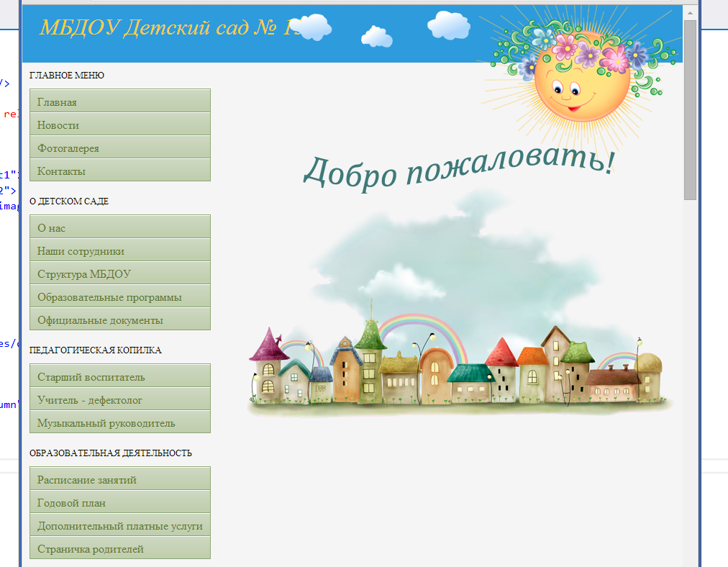This screenshot has width=728, height=567.
Task: Open the Главная menu item
Action: tap(119, 101)
